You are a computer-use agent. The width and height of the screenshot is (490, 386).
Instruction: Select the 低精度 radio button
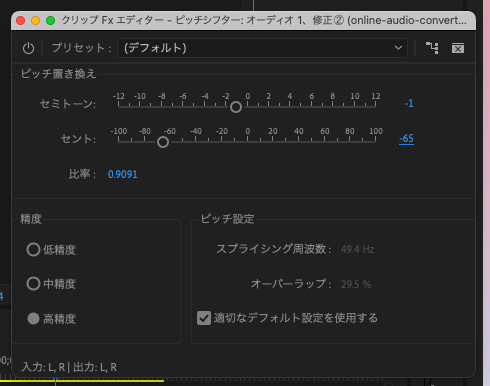tap(33, 249)
